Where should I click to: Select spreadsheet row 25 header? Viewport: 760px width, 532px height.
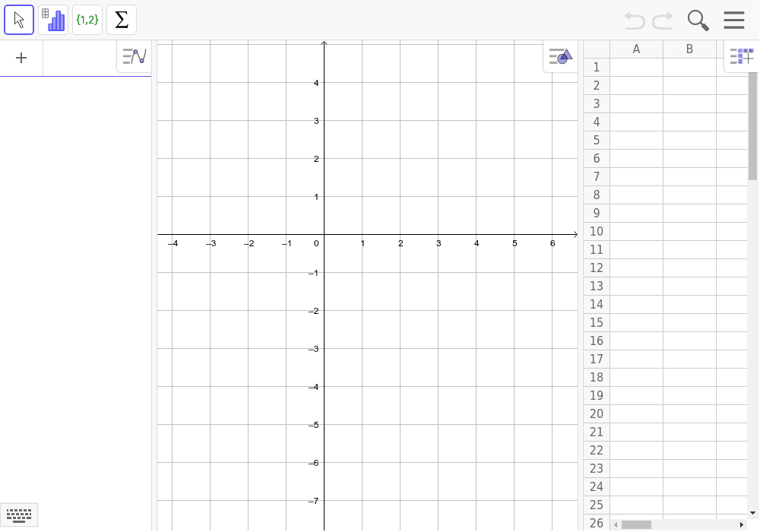(597, 505)
